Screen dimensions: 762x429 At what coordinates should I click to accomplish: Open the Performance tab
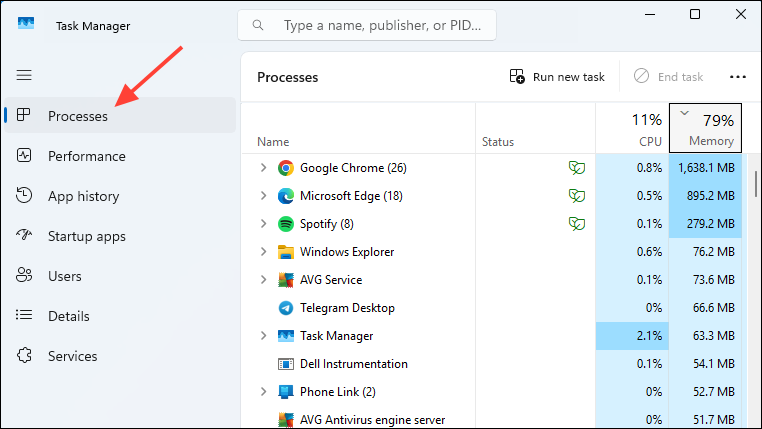click(x=86, y=156)
